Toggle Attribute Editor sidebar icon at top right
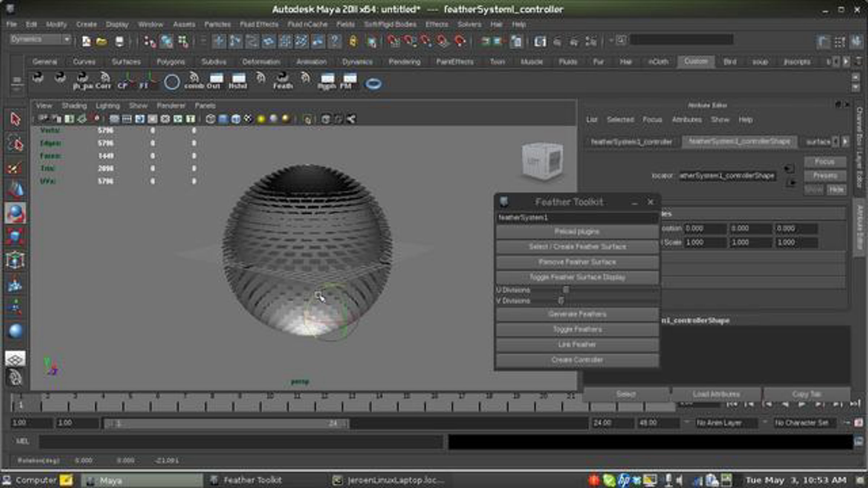 click(x=824, y=42)
